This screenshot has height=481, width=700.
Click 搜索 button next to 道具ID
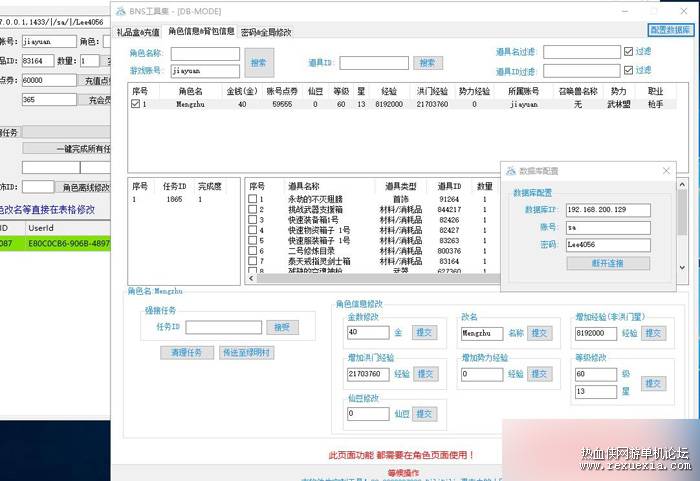coord(428,63)
